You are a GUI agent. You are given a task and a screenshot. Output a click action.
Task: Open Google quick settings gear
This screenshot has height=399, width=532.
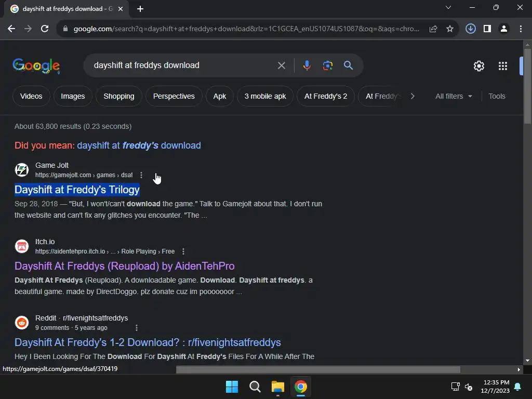click(479, 66)
